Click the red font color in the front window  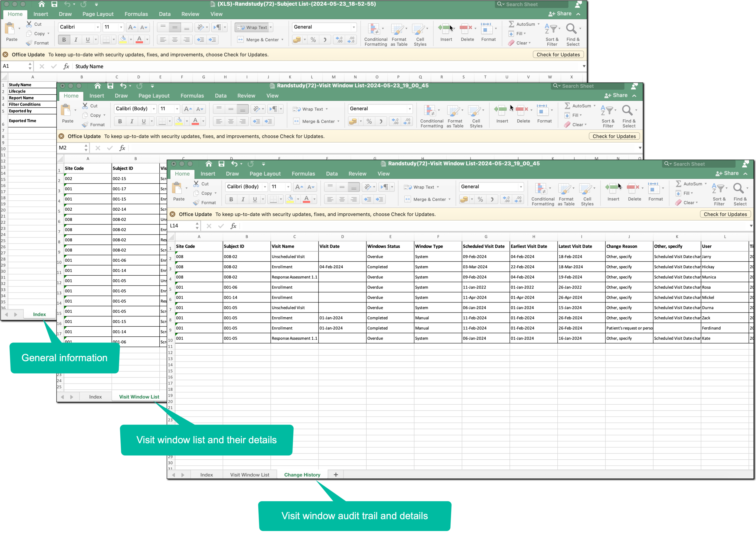click(x=307, y=199)
